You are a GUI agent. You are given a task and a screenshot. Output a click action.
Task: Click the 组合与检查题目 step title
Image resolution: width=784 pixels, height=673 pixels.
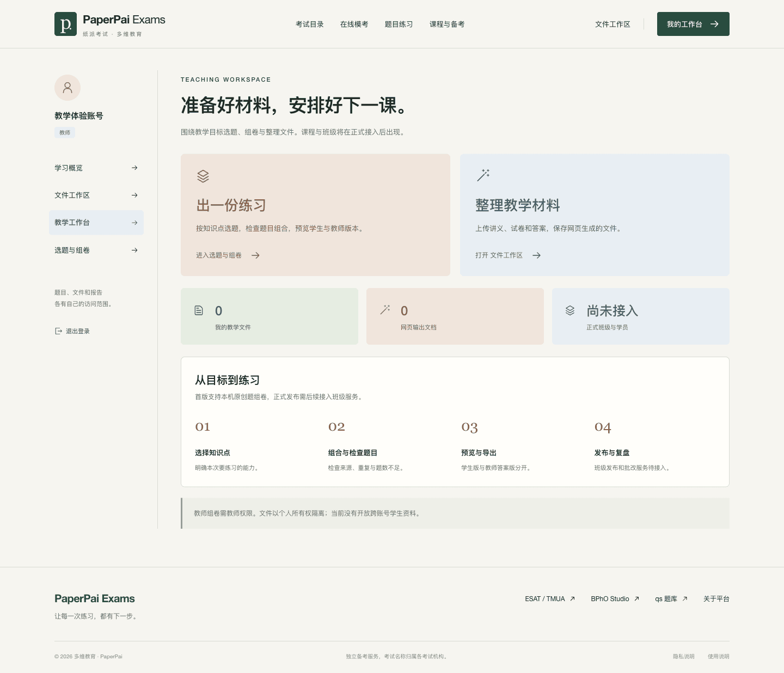[353, 453]
